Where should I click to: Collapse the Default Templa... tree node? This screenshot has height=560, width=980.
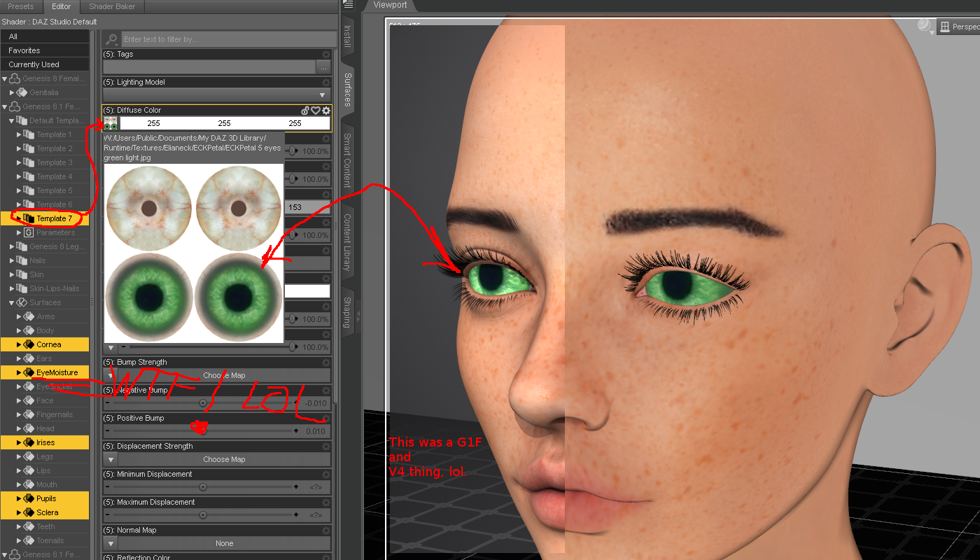[11, 120]
